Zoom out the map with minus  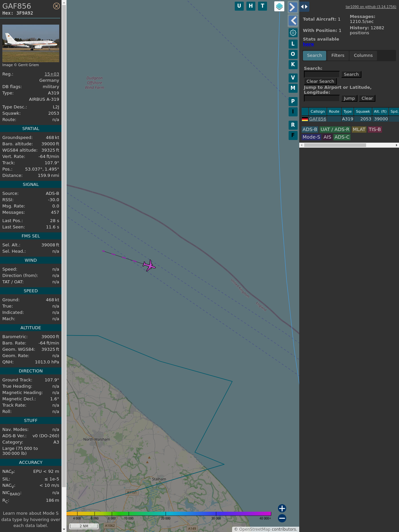(282, 518)
